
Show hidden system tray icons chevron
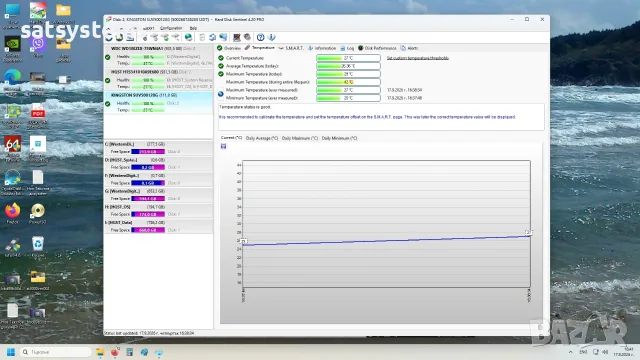(570, 352)
